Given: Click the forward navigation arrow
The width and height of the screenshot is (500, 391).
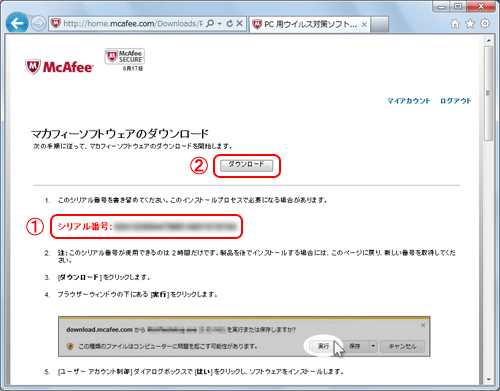Looking at the screenshot, I should [x=39, y=24].
